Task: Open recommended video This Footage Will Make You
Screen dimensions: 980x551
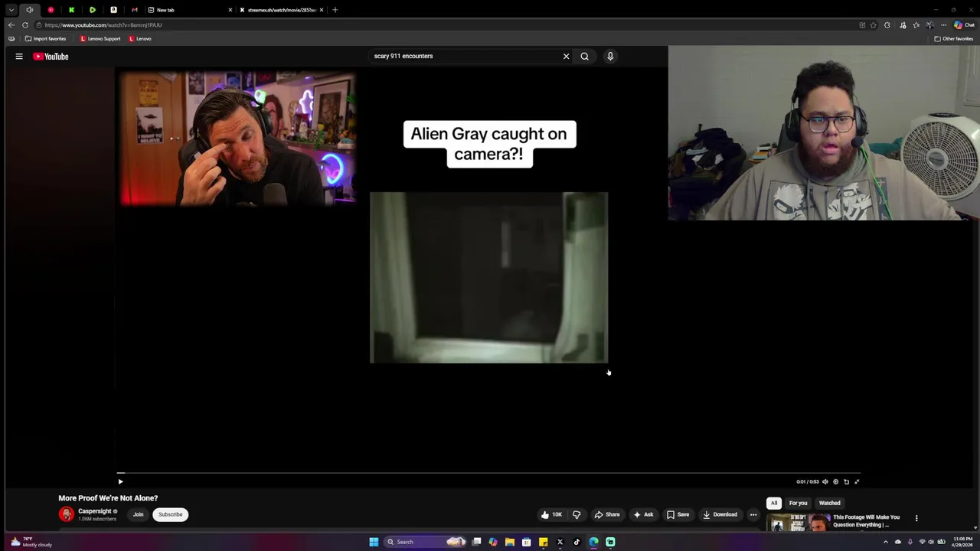Action: 866,520
